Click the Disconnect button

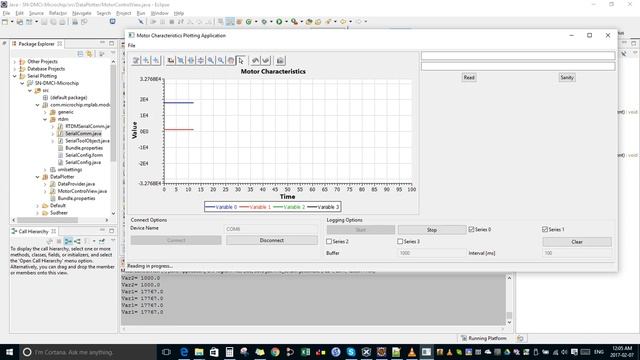tap(272, 240)
